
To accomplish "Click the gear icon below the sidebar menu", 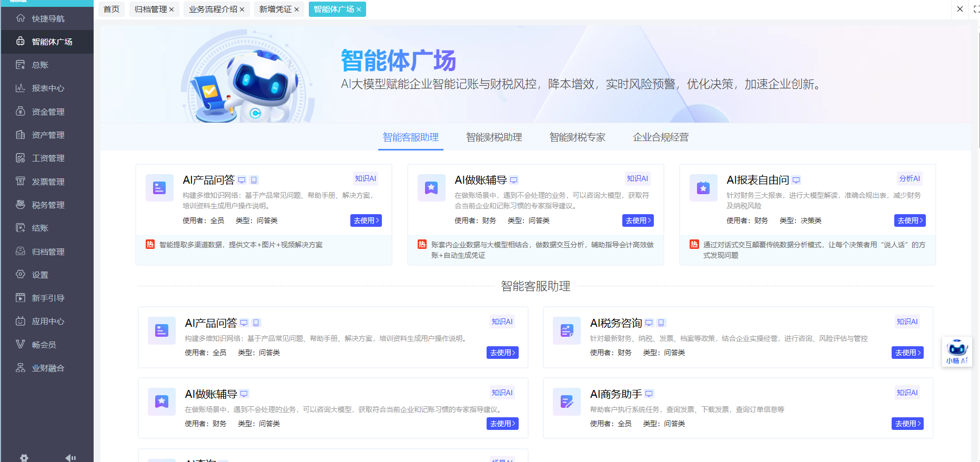I will click(24, 458).
